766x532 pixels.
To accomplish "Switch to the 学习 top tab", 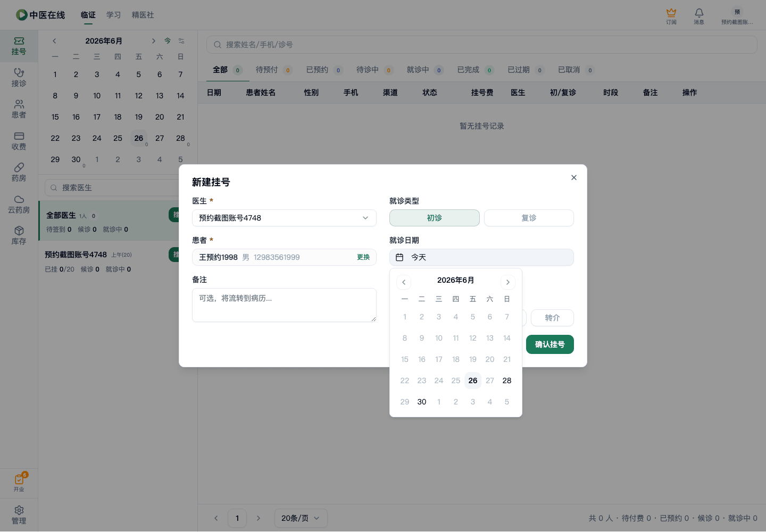I will coord(114,15).
